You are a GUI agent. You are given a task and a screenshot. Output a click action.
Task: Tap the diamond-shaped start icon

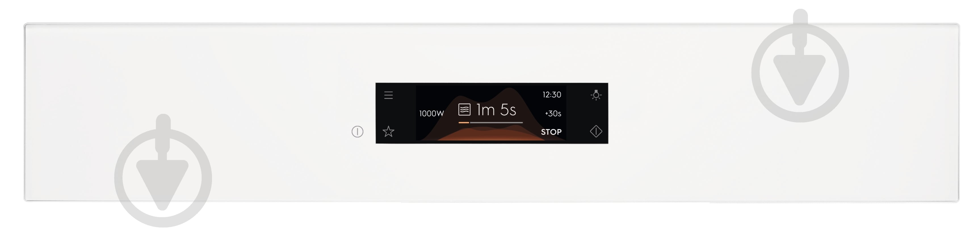(596, 131)
